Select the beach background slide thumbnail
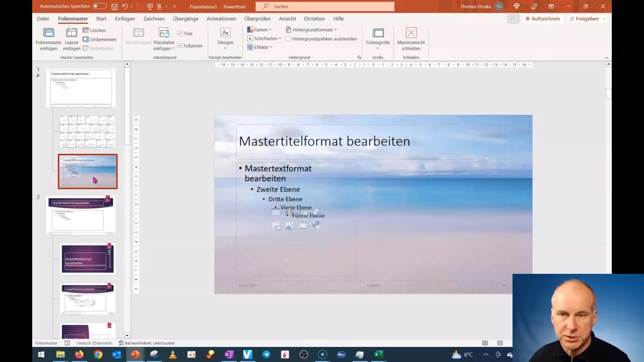The image size is (644, 362). pyautogui.click(x=88, y=171)
